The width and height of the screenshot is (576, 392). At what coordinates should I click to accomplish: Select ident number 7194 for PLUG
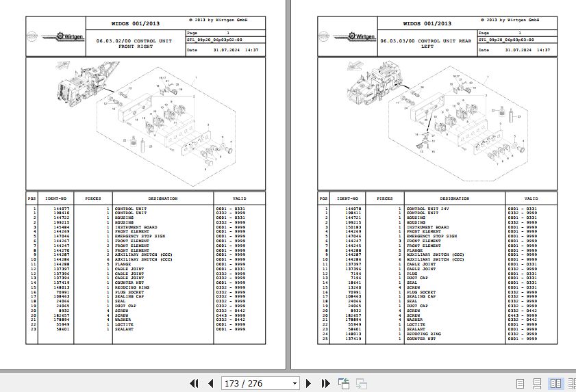355,274
